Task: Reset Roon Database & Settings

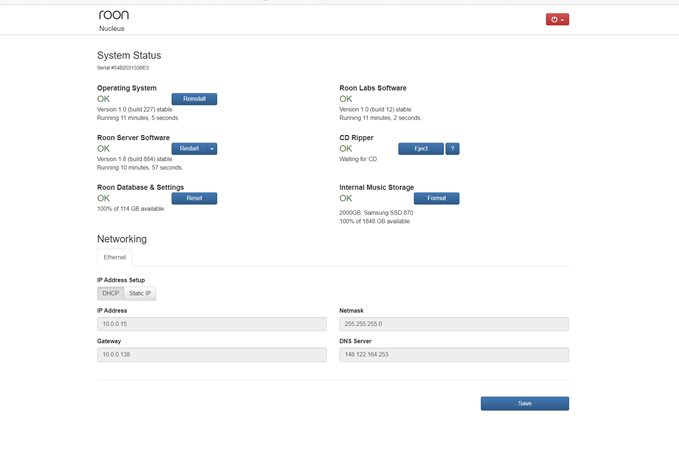Action: 194,198
